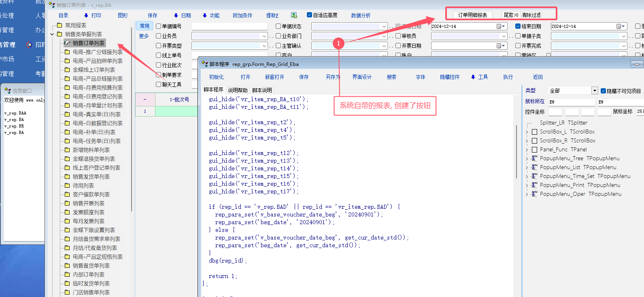
Task: Click the 订单明细报表 button
Action: (472, 15)
